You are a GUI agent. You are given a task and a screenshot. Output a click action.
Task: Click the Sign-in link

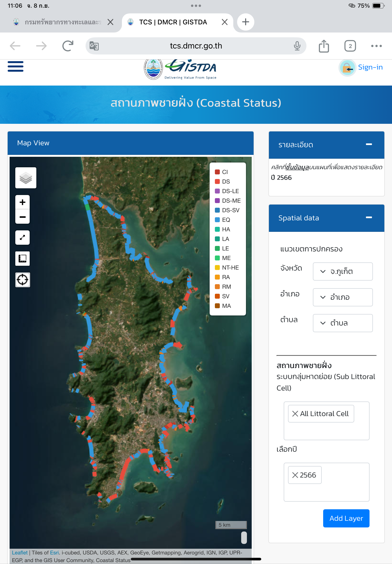click(x=370, y=67)
